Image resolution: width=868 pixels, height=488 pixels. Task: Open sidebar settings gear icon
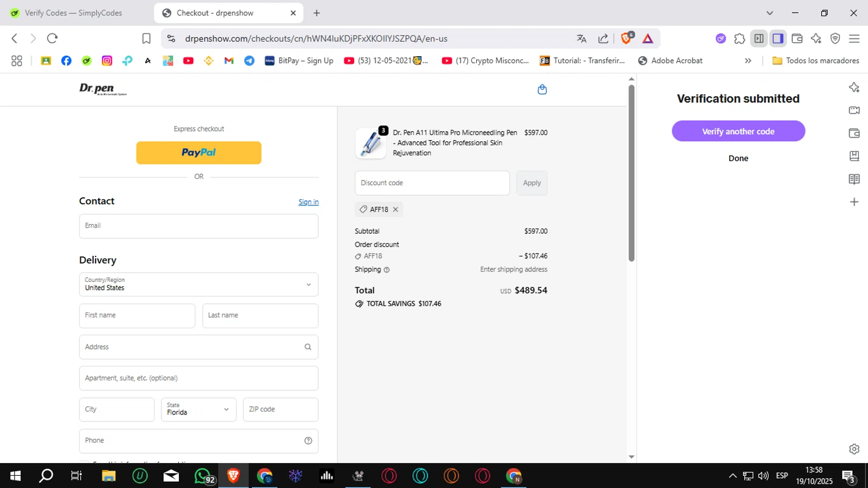coord(854,449)
